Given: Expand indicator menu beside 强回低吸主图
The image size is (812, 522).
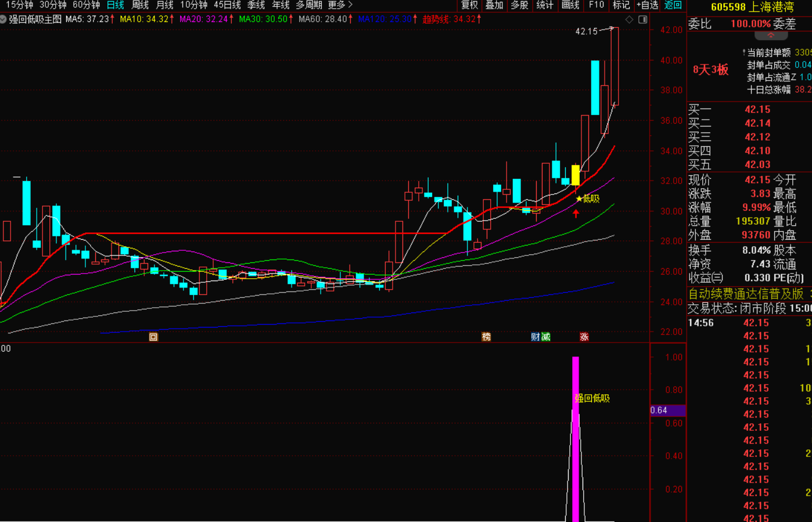Looking at the screenshot, I should [3, 19].
